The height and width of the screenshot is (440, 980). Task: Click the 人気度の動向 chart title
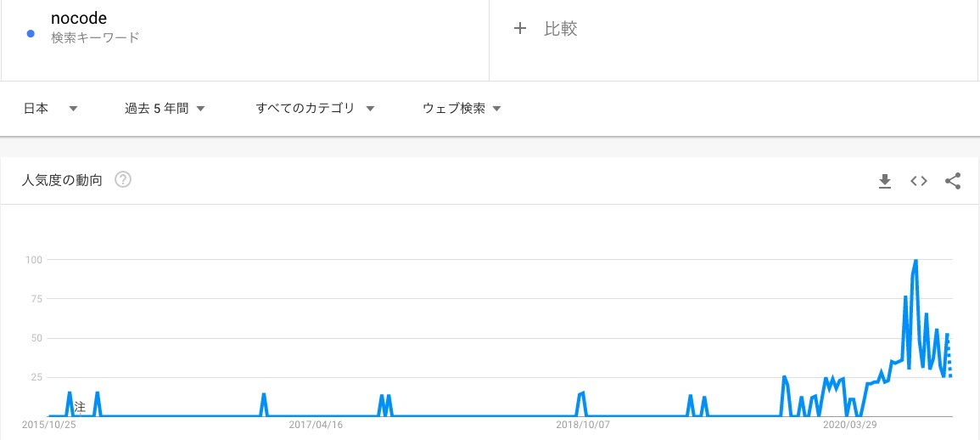(62, 180)
